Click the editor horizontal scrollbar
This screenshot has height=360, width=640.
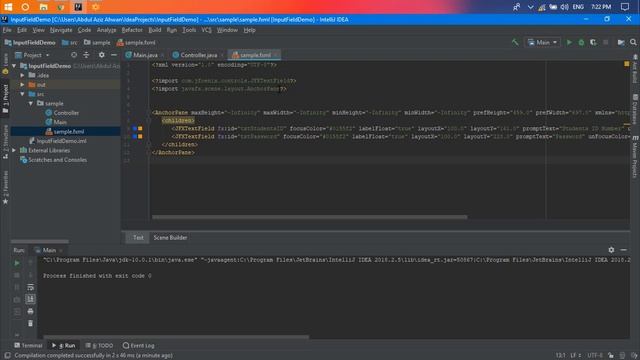click(309, 217)
